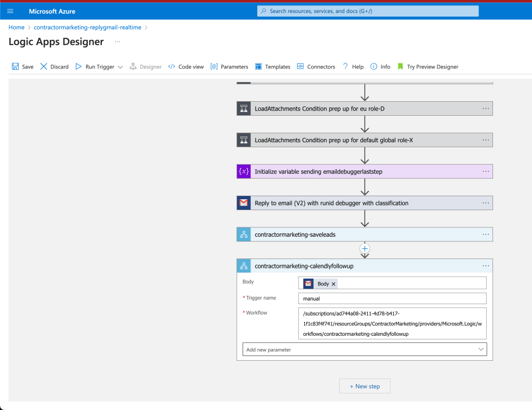
Task: Open Templates from the toolbar
Action: (x=273, y=66)
